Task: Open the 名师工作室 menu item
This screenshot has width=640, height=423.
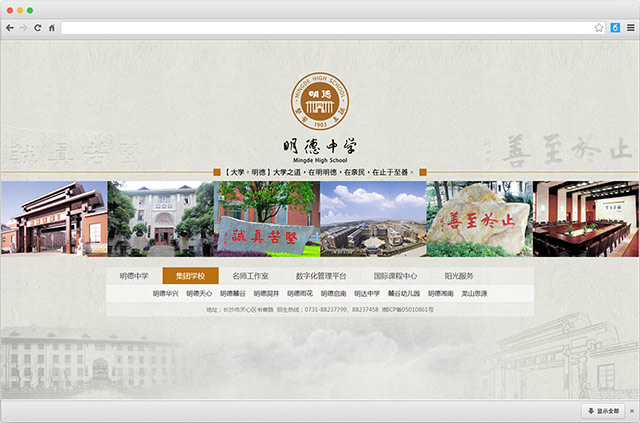Action: coord(250,276)
